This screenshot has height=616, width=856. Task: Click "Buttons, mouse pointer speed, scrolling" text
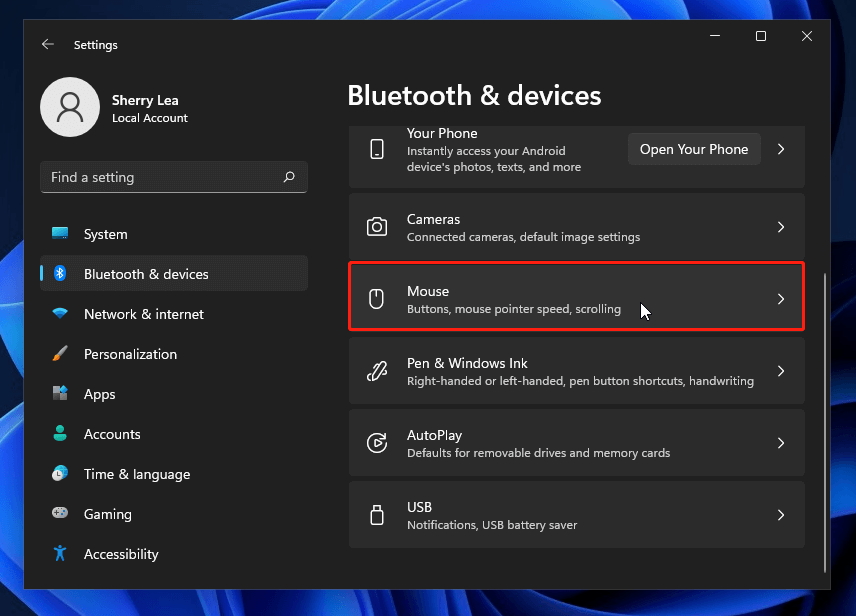tap(514, 309)
